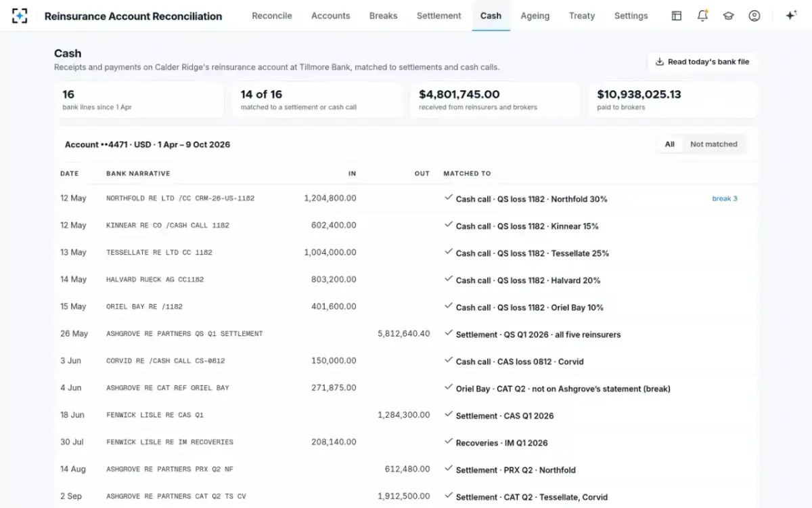Click checkmark beside CAT Q2 Tessellate, Corvid
812x508 pixels.
pos(448,496)
